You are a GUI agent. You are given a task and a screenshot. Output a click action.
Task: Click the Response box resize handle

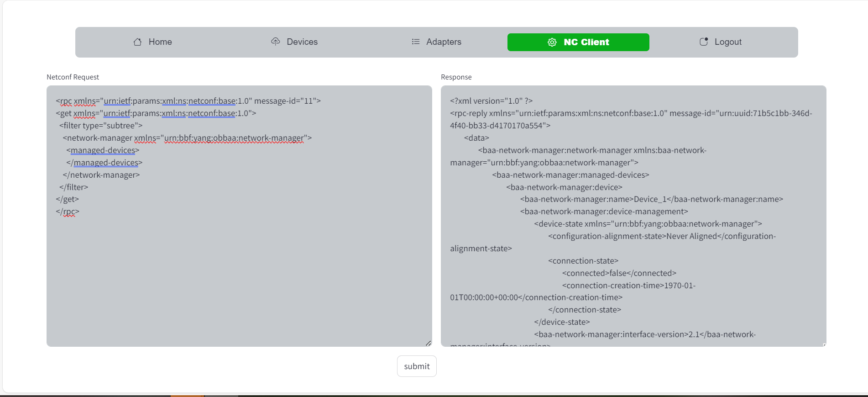point(824,344)
